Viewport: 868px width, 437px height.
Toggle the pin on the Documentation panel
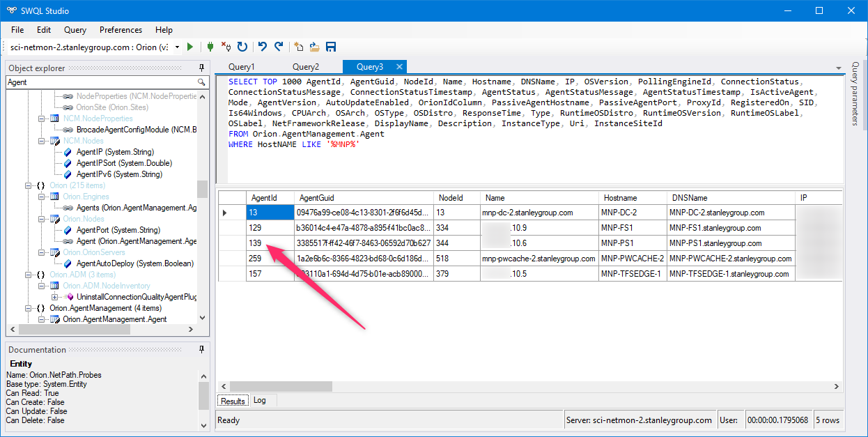click(x=202, y=350)
